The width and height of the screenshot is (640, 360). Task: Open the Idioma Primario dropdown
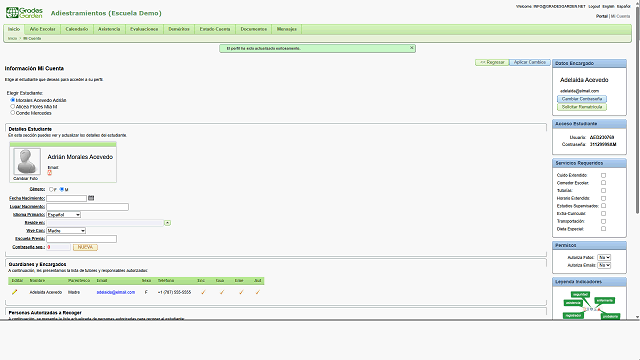tap(64, 215)
